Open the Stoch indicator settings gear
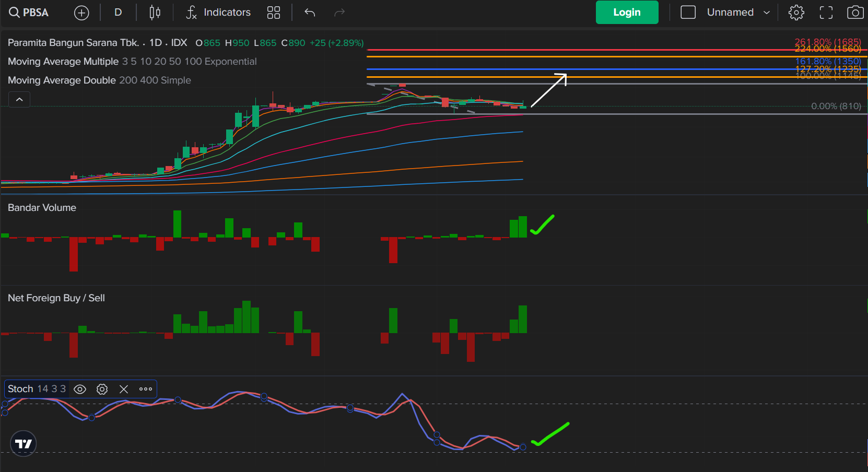Viewport: 868px width, 472px height. (x=102, y=389)
